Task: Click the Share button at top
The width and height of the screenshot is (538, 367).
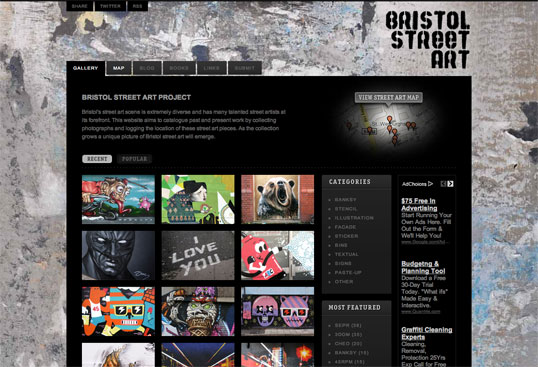Action: tap(80, 6)
